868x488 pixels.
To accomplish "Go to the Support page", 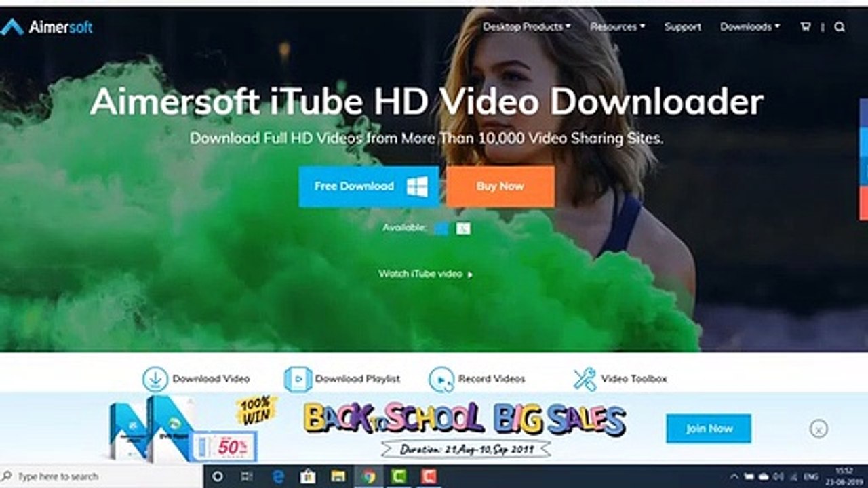I will (x=682, y=26).
